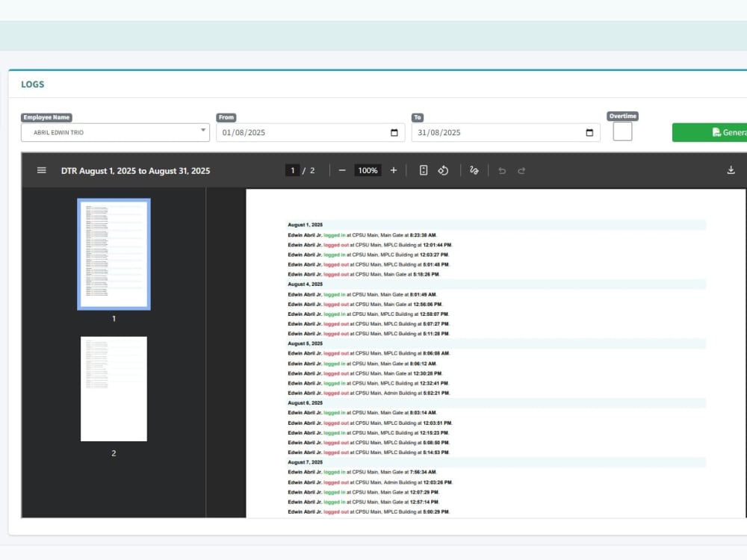The width and height of the screenshot is (747, 560).
Task: Click the PDF title 'DTR August 1, 2025 to August 31, 2025'
Action: (x=135, y=170)
